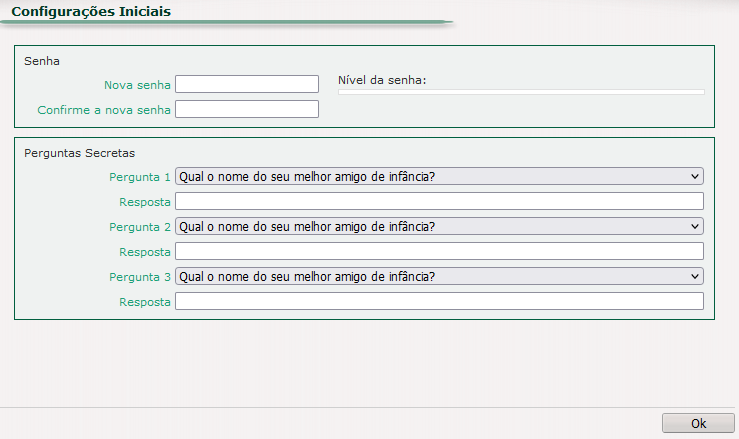Click the Confirme a nova senha label

coord(104,110)
